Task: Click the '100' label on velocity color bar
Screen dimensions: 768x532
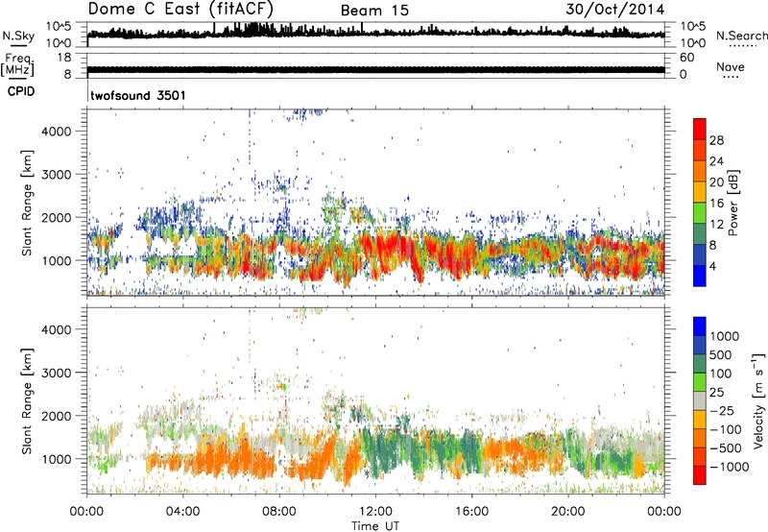Action: click(720, 374)
